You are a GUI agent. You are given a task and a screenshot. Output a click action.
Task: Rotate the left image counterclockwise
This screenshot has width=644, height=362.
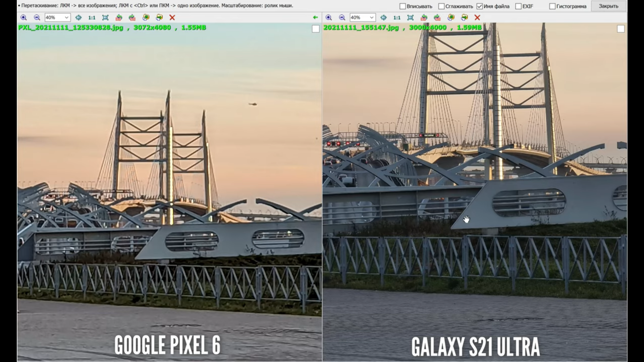[x=119, y=17]
